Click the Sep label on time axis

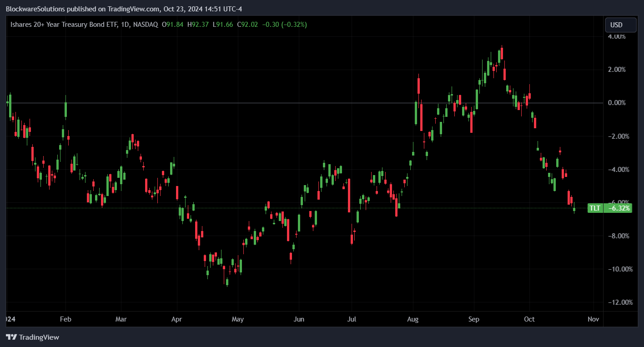coord(474,319)
